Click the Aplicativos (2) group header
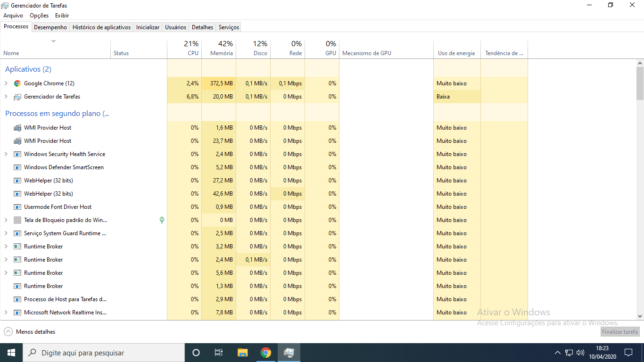 click(x=28, y=69)
